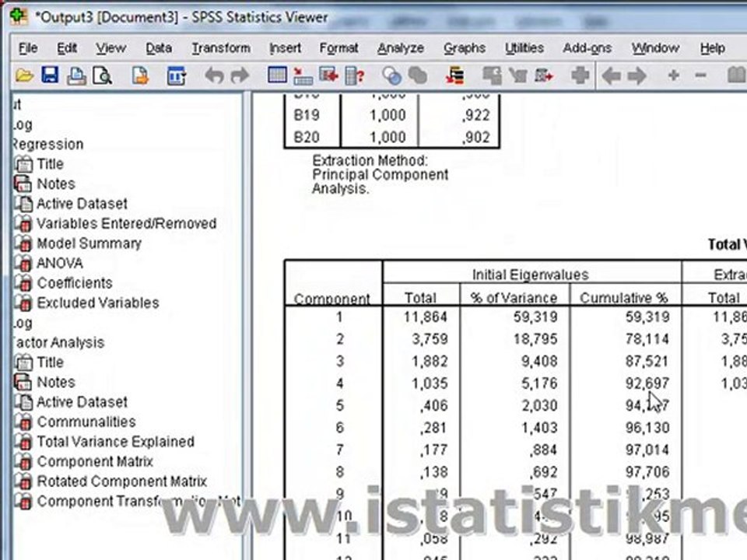Open the Window menu
This screenshot has width=747, height=560.
(x=655, y=48)
